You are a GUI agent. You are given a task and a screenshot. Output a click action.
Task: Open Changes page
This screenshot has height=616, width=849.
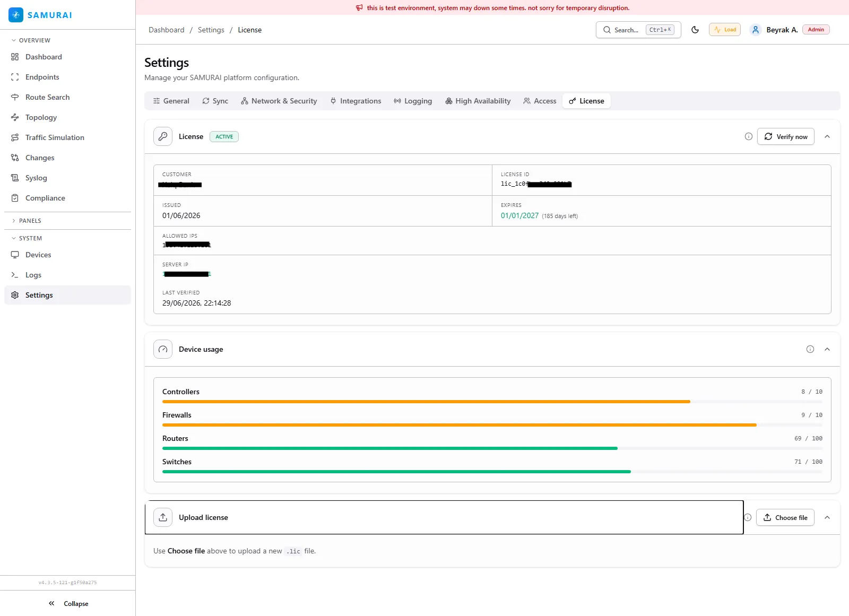[67, 158]
